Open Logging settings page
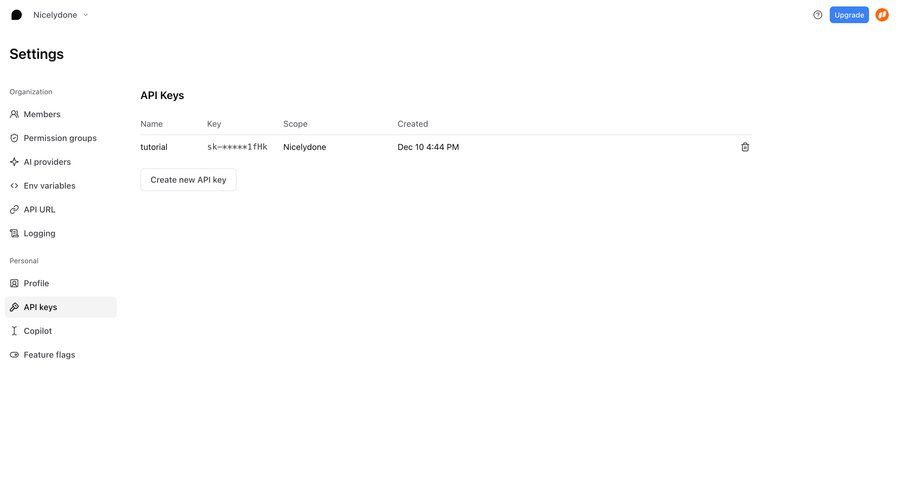900x484 pixels. coord(40,233)
